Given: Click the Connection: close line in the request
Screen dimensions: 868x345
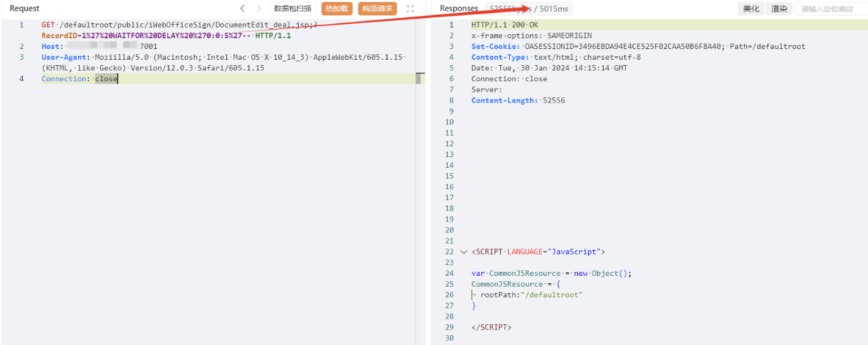Looking at the screenshot, I should tap(79, 79).
